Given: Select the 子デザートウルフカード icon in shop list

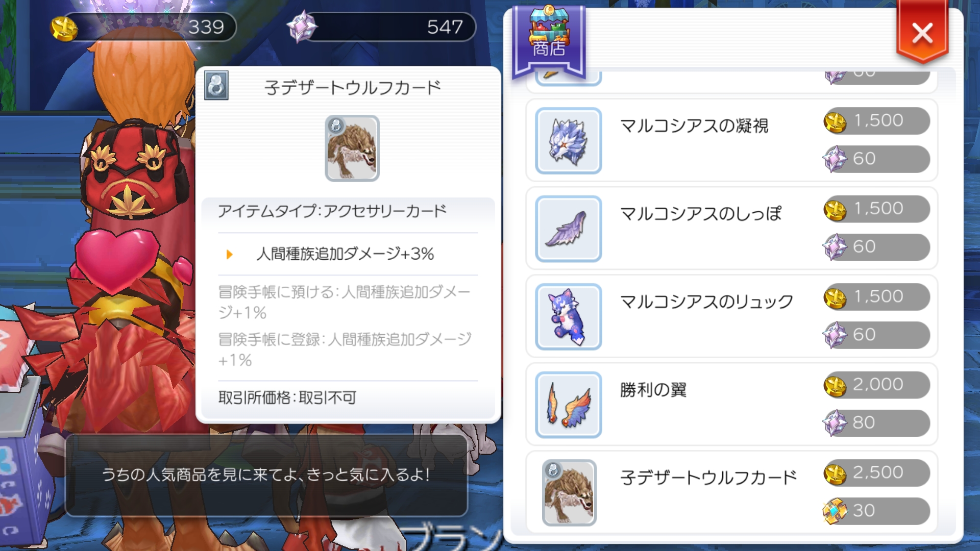Looking at the screenshot, I should click(569, 493).
